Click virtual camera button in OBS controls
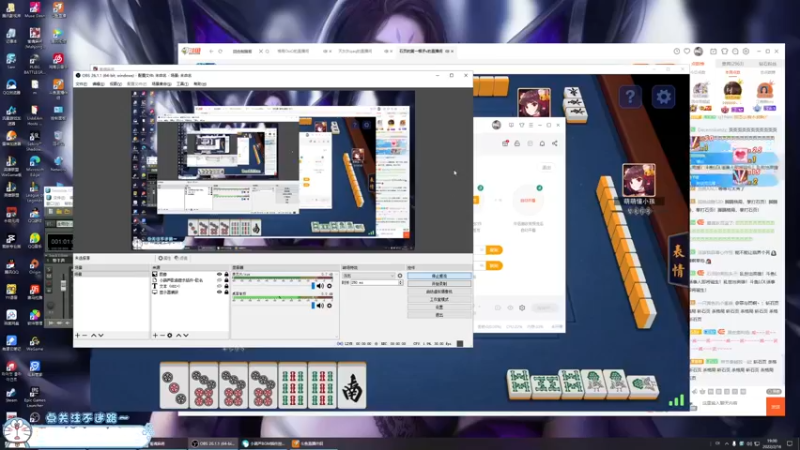 click(439, 291)
